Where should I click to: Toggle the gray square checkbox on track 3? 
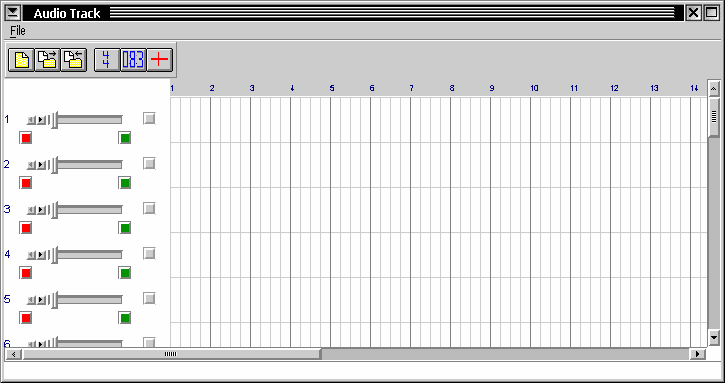149,208
